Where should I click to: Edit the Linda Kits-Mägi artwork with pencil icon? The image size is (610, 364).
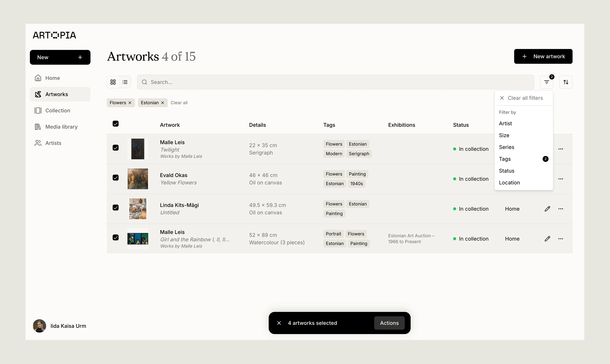(x=547, y=209)
